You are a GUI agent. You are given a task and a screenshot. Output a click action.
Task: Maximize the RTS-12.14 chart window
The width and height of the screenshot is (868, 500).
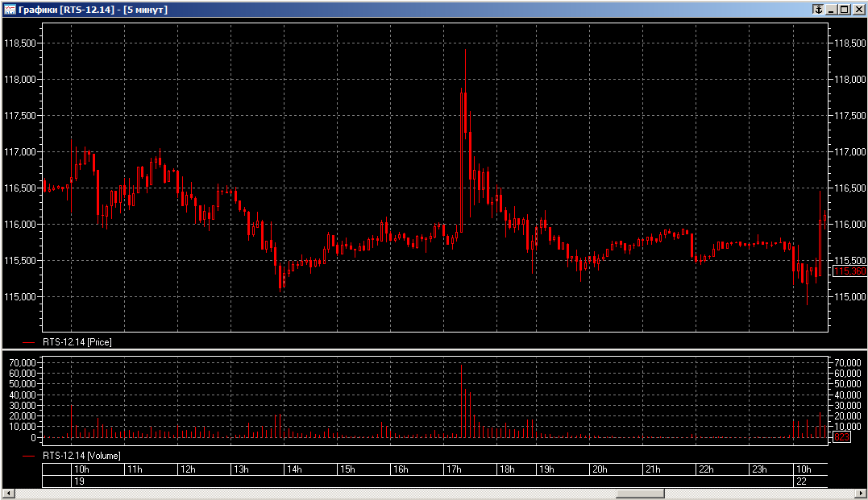(844, 10)
